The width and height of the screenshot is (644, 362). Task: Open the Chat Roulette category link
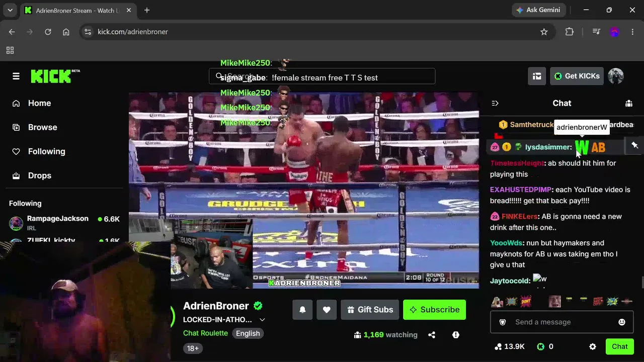[x=205, y=333]
